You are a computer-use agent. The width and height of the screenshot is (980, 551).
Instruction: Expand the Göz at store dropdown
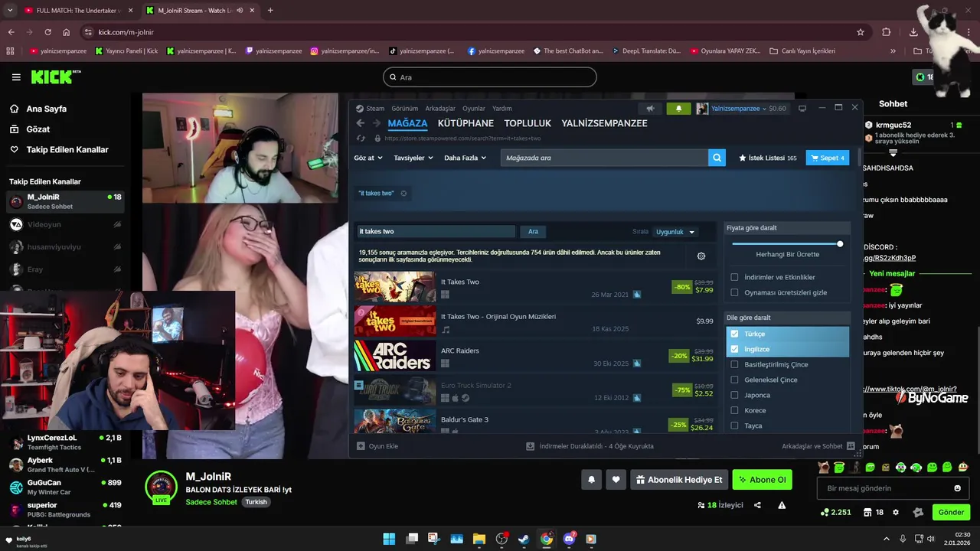(x=367, y=158)
